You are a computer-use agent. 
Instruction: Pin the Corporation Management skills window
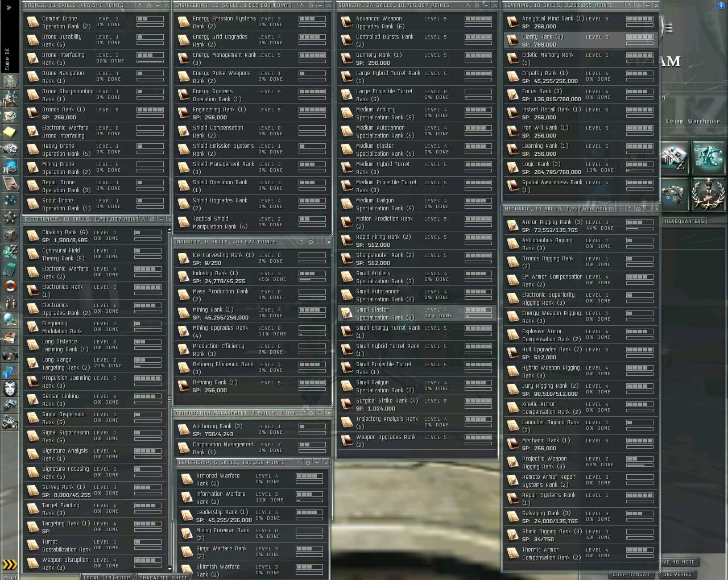tap(303, 413)
